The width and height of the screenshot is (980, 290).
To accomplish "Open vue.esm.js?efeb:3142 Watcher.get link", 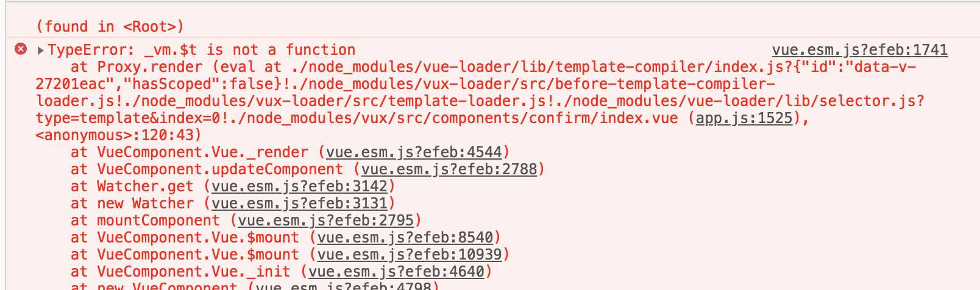I will (300, 186).
